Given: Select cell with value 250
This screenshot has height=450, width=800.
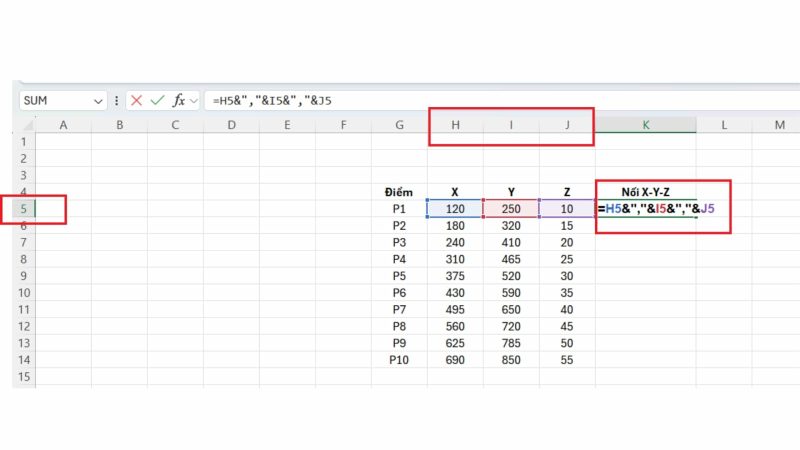Looking at the screenshot, I should point(511,209).
